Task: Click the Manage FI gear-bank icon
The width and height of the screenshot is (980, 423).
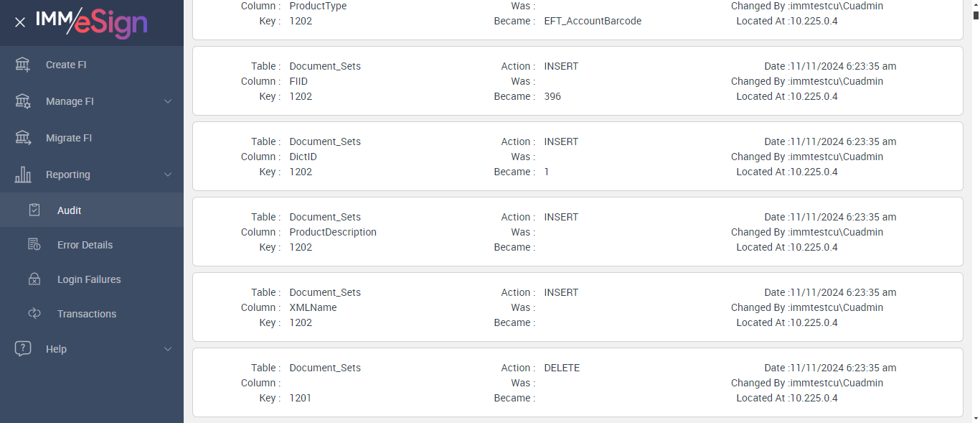Action: (23, 101)
